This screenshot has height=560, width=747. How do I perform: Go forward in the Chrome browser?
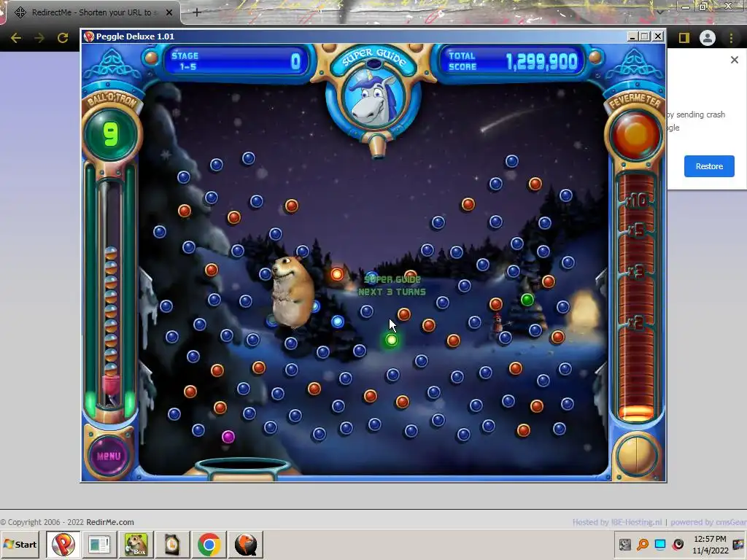coord(39,38)
